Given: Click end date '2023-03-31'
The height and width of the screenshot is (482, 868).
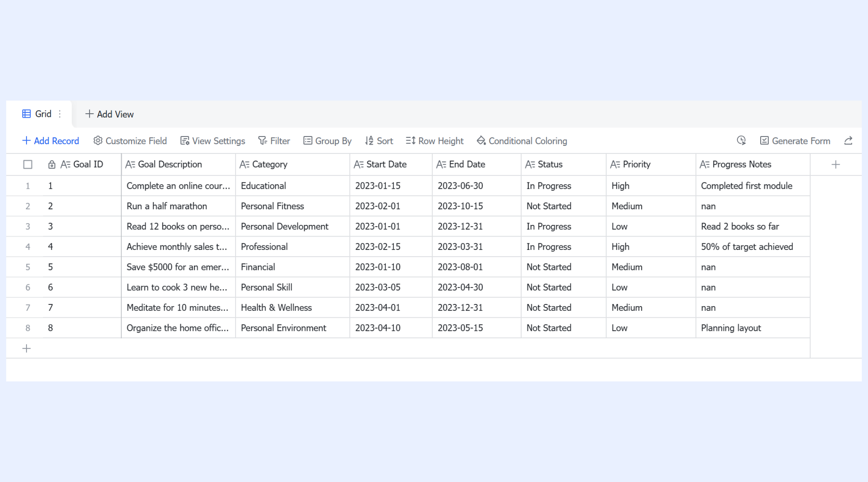Looking at the screenshot, I should [x=477, y=247].
